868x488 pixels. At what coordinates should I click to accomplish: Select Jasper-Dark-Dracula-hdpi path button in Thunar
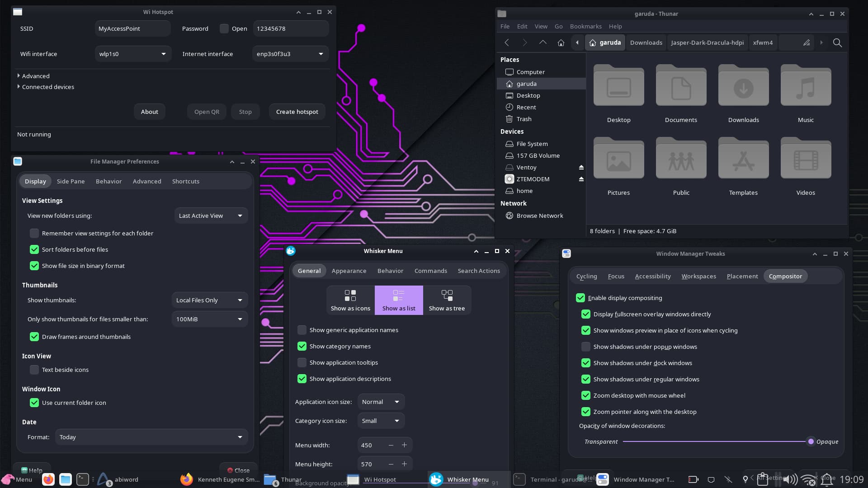coord(707,42)
